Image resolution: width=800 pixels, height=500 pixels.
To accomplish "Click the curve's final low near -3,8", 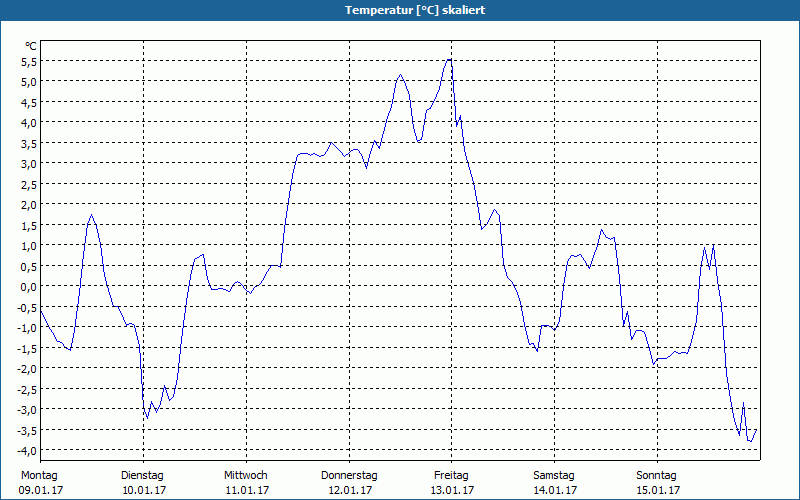I will [750, 441].
